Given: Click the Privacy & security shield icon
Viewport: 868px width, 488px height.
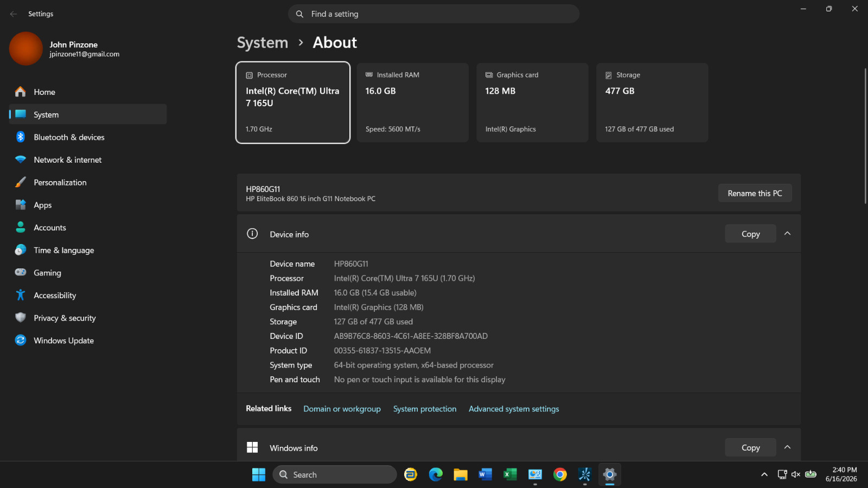Looking at the screenshot, I should 21,318.
